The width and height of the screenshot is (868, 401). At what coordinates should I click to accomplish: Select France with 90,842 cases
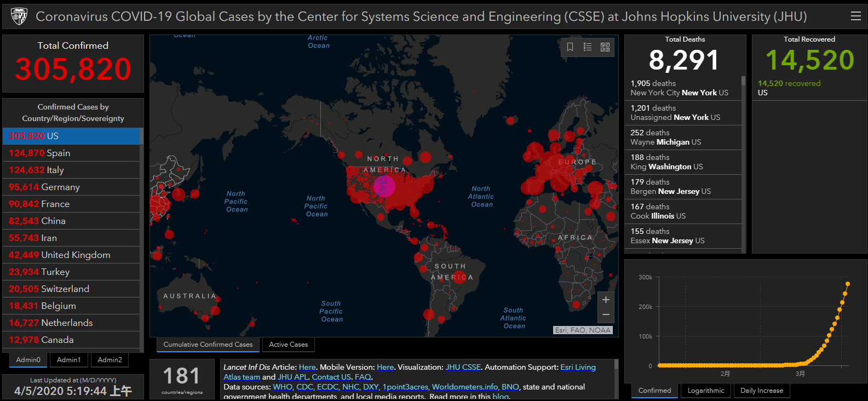pyautogui.click(x=71, y=204)
